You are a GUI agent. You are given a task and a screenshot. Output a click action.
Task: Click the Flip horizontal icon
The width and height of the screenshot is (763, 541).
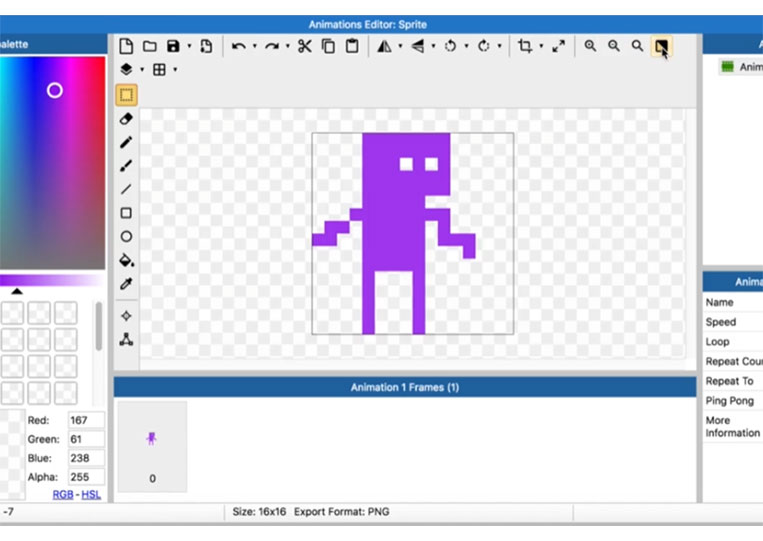pos(384,46)
